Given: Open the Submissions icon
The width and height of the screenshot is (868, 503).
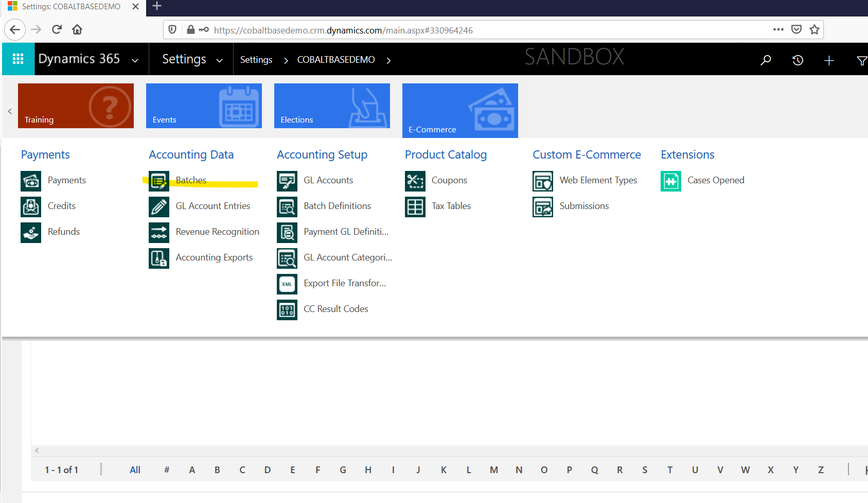Looking at the screenshot, I should tap(543, 206).
